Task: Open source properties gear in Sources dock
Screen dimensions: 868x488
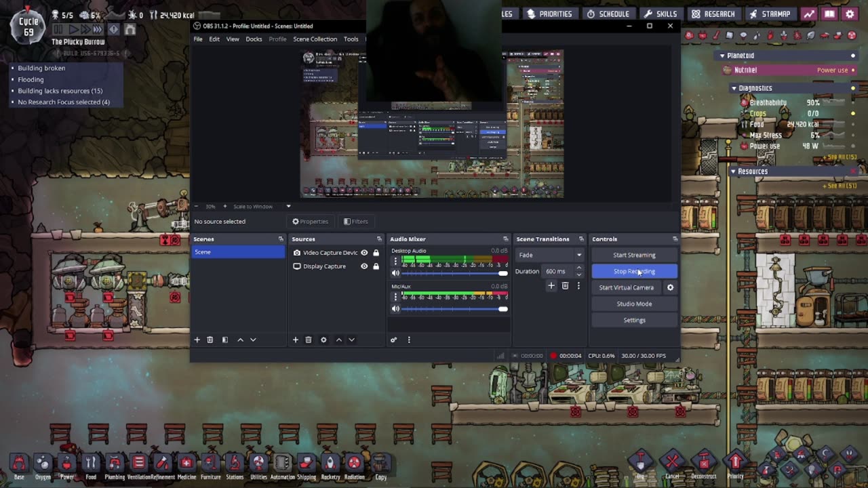Action: pos(323,340)
